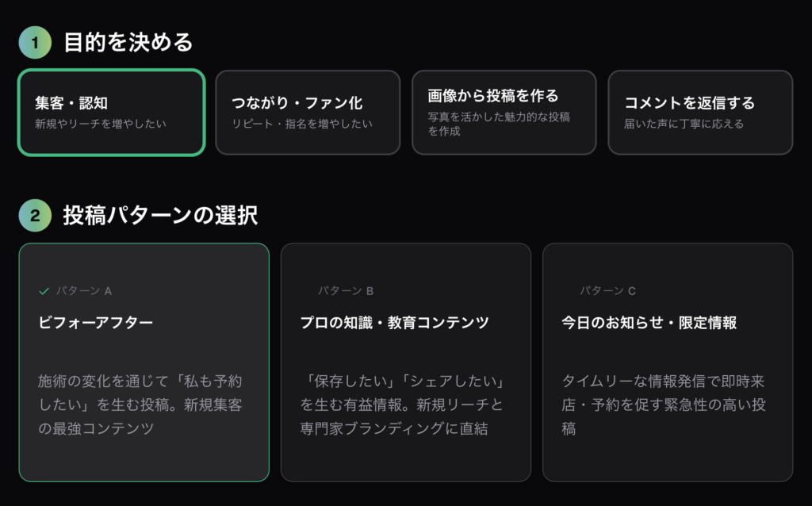The width and height of the screenshot is (812, 506).
Task: Click the checkmark next to パターン A
Action: pos(44,291)
